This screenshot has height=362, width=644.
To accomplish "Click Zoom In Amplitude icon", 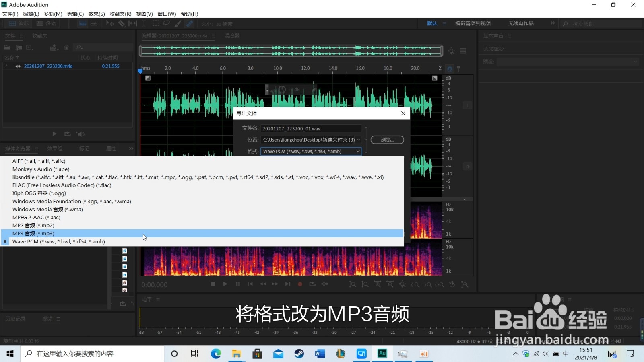I will pyautogui.click(x=353, y=284).
